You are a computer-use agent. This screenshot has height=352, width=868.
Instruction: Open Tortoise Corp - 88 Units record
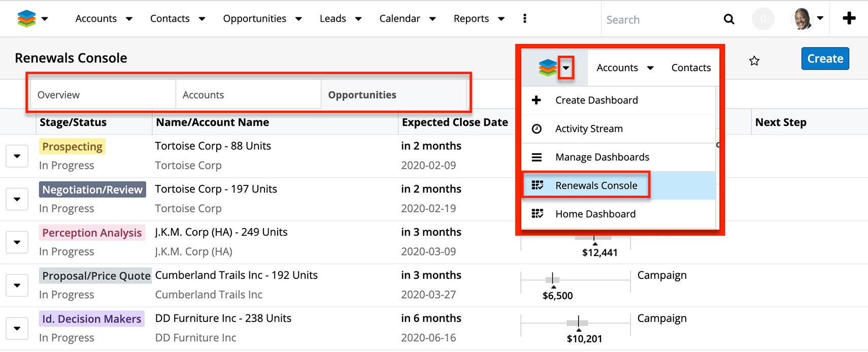[x=213, y=146]
